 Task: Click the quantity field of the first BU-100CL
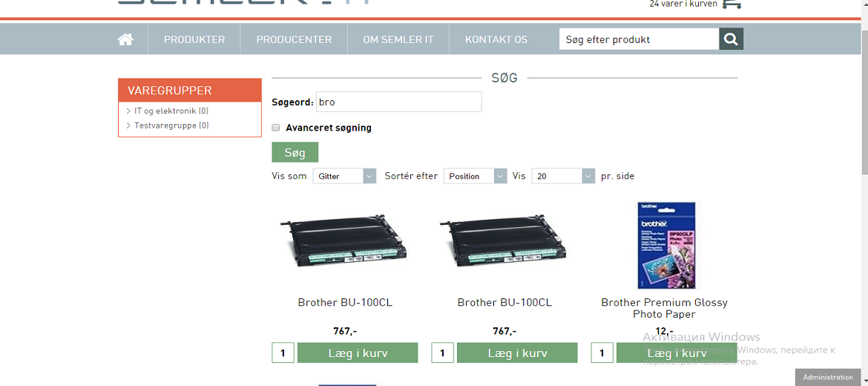click(x=283, y=353)
